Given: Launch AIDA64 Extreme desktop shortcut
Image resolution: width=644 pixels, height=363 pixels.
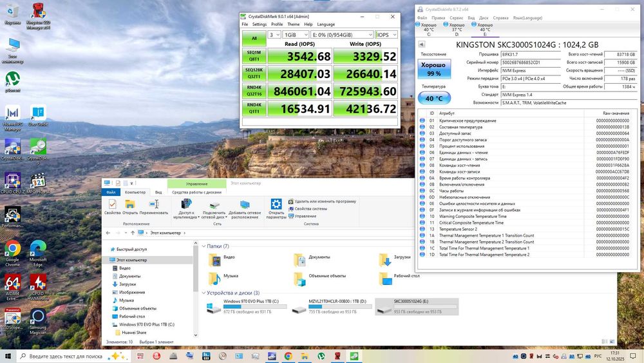Looking at the screenshot, I should click(x=12, y=288).
